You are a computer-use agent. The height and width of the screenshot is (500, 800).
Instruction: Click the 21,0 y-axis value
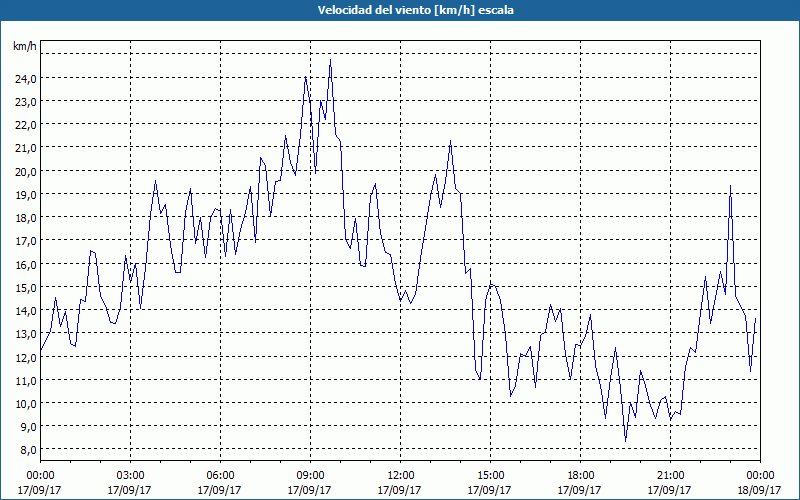pyautogui.click(x=26, y=148)
